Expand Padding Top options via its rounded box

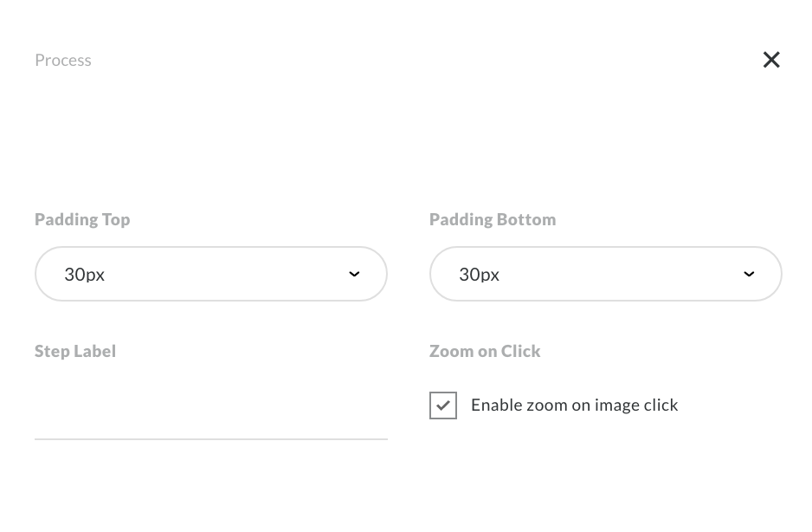pyautogui.click(x=173, y=274)
